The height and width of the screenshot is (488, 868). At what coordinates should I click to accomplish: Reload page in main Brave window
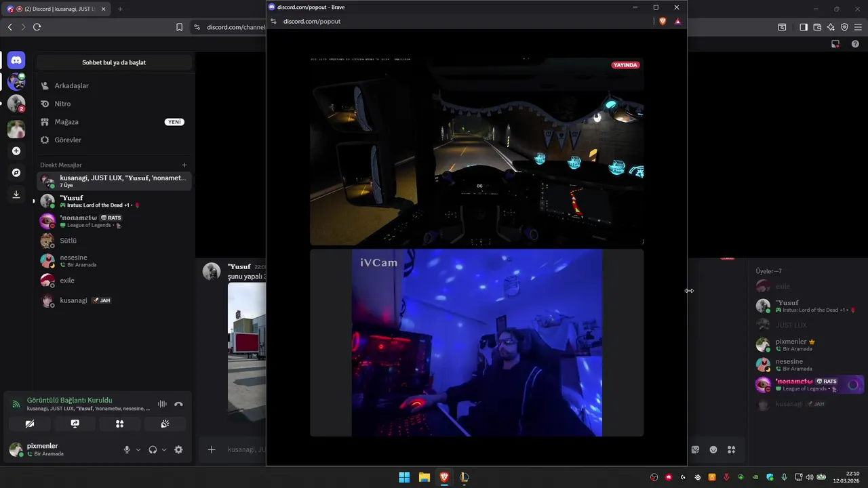tap(37, 27)
